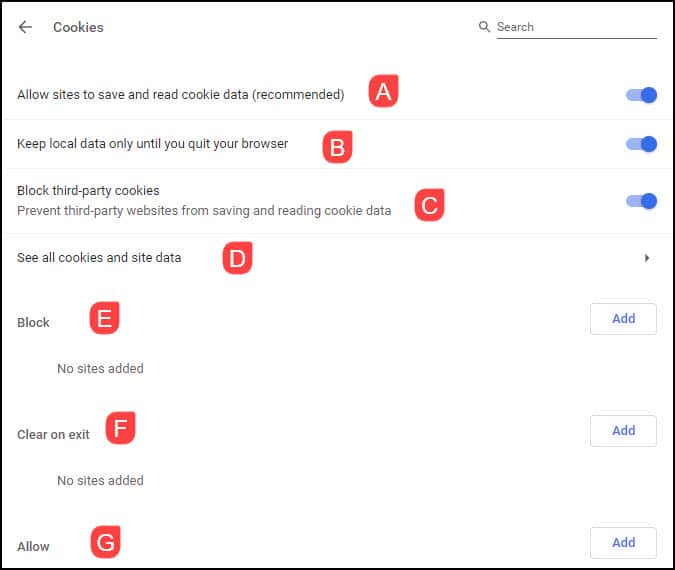Click the Block section heading
Image resolution: width=675 pixels, height=570 pixels.
click(x=33, y=323)
